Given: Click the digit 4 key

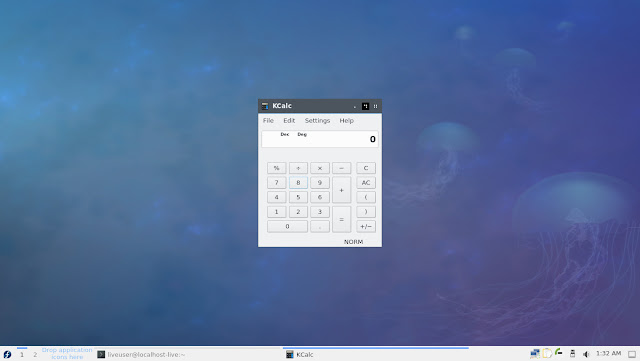Looking at the screenshot, I should [x=276, y=197].
